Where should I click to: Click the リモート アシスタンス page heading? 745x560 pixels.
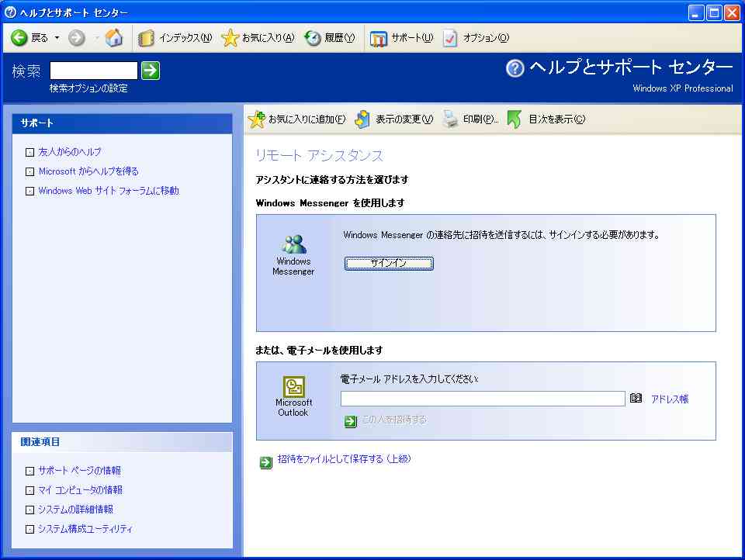tap(319, 155)
